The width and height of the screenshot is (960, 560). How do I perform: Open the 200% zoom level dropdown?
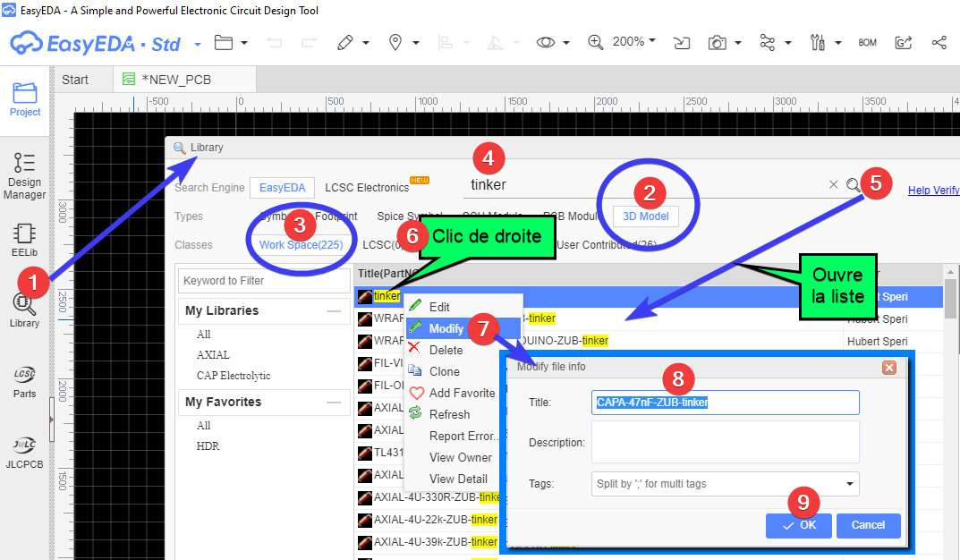(x=633, y=42)
